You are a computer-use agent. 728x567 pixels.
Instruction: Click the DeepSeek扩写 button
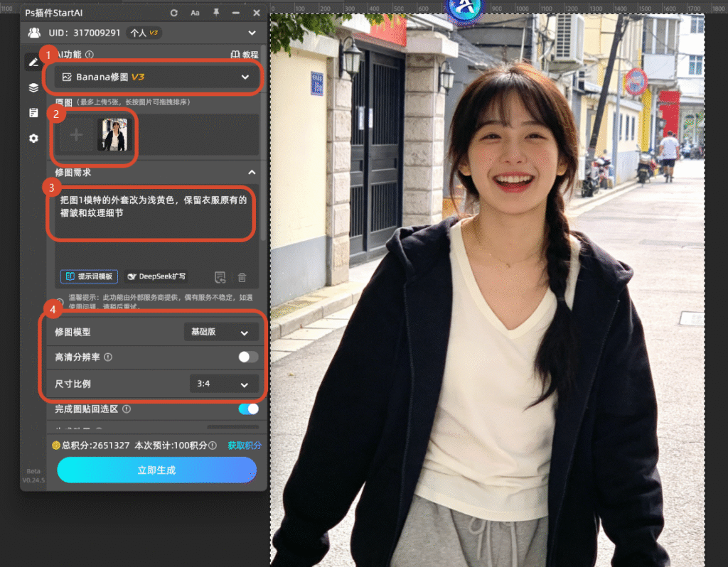[156, 276]
